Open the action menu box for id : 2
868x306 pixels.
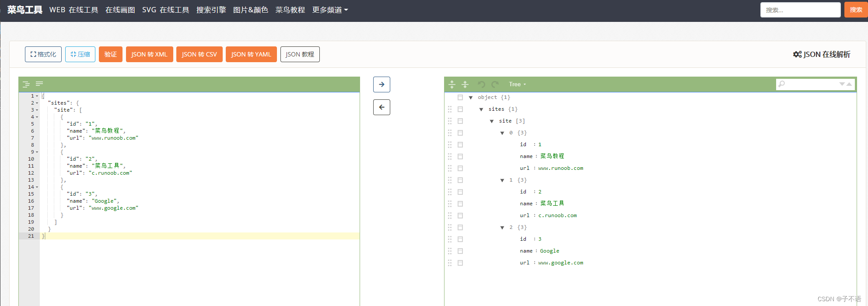(460, 192)
